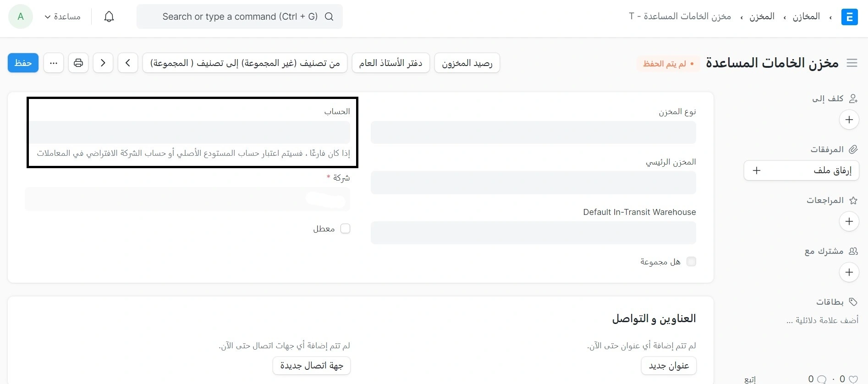This screenshot has width=868, height=384.
Task: Click the search magnifier icon
Action: (329, 16)
